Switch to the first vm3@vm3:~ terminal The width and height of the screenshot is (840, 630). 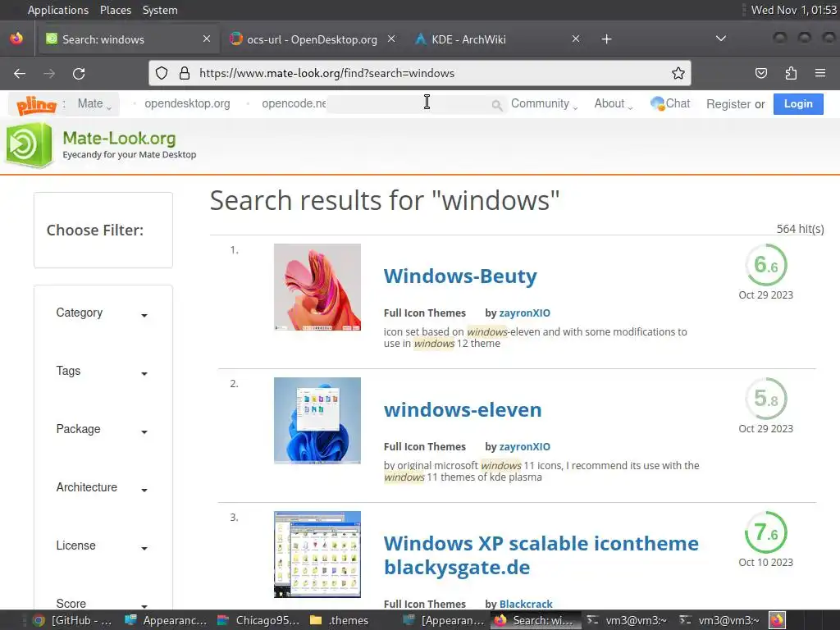point(628,620)
